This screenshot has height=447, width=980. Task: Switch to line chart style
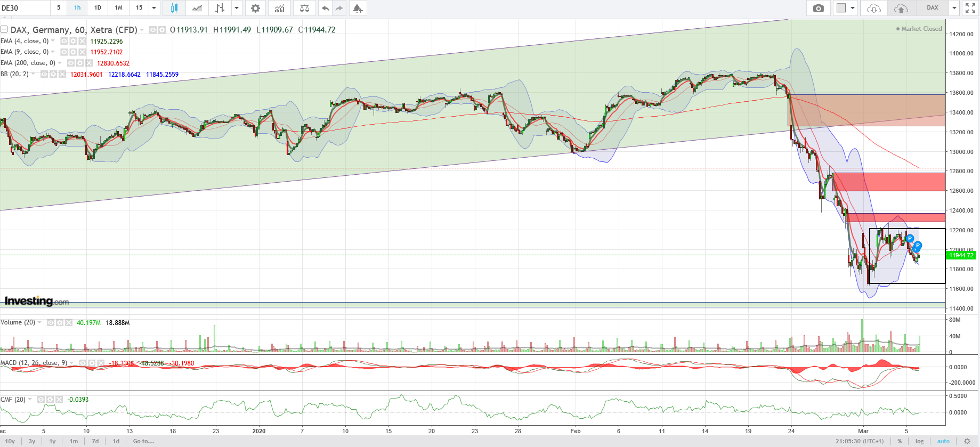click(x=197, y=8)
